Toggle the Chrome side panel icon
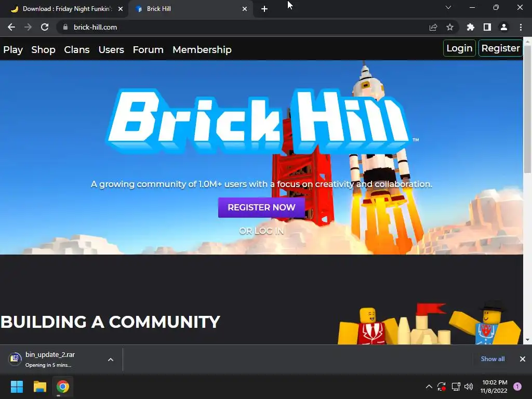The height and width of the screenshot is (399, 532). coord(487,27)
